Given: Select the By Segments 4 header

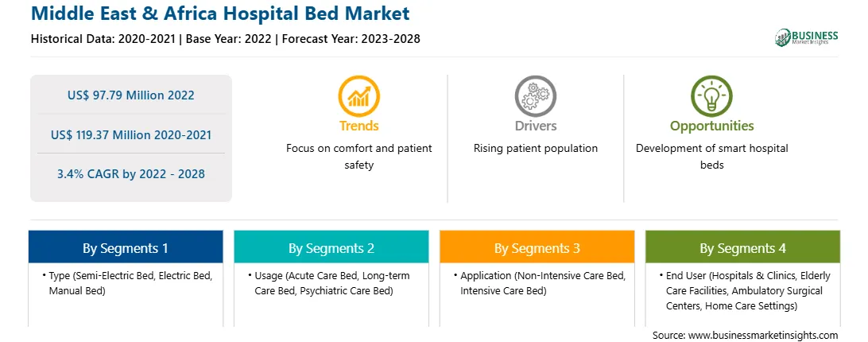Looking at the screenshot, I should 743,247.
